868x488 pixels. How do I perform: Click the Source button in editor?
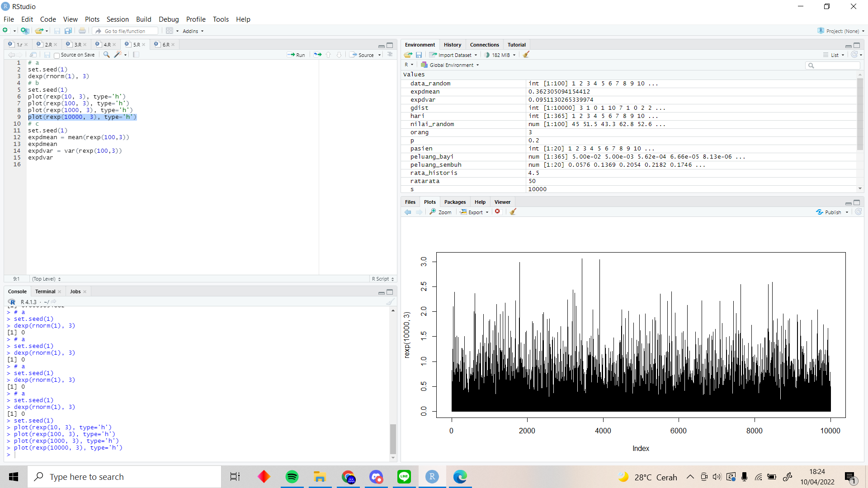(x=362, y=55)
